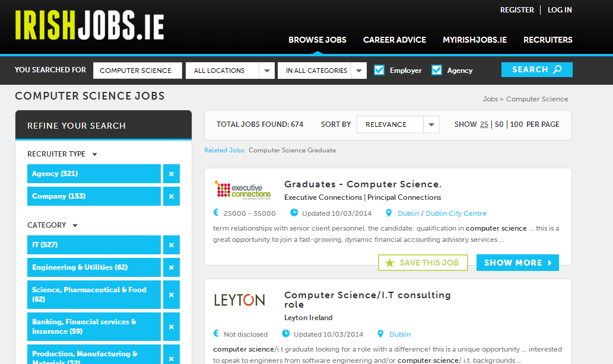Click the Leyton Ireland recruiter name
The image size is (613, 364).
(x=308, y=318)
